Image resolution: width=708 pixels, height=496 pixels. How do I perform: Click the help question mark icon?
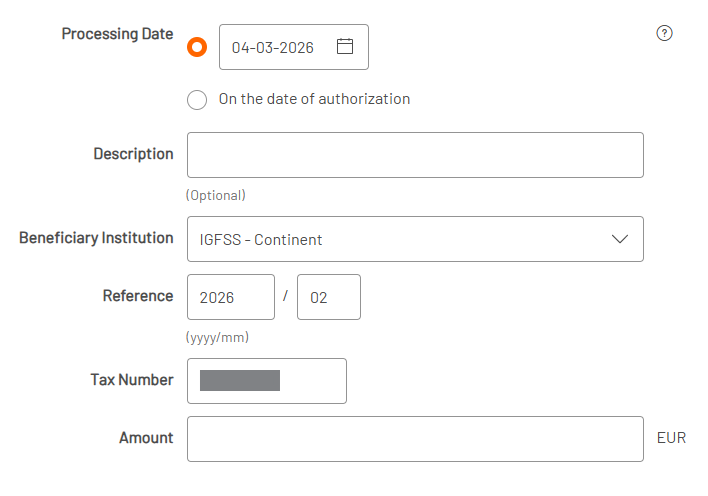[x=664, y=33]
